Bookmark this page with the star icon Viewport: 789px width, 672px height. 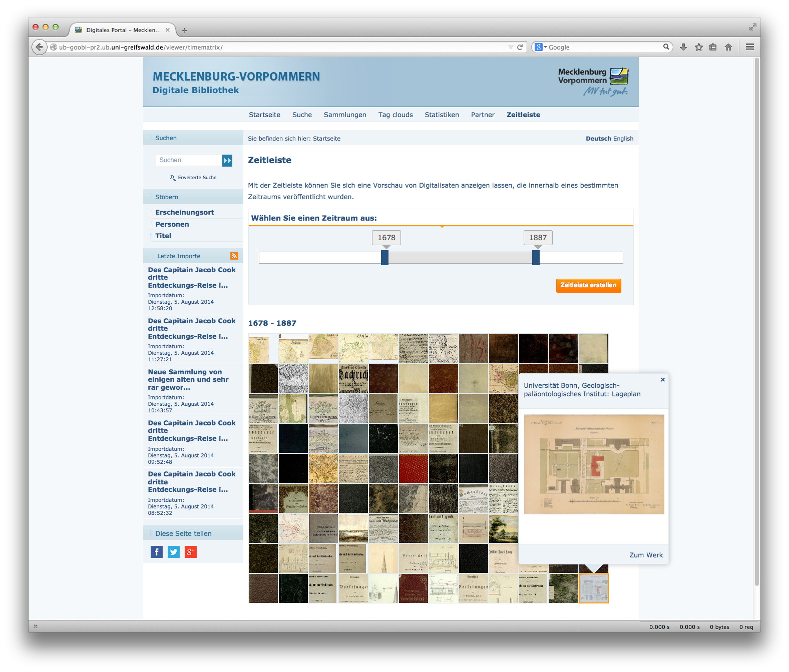pyautogui.click(x=698, y=47)
